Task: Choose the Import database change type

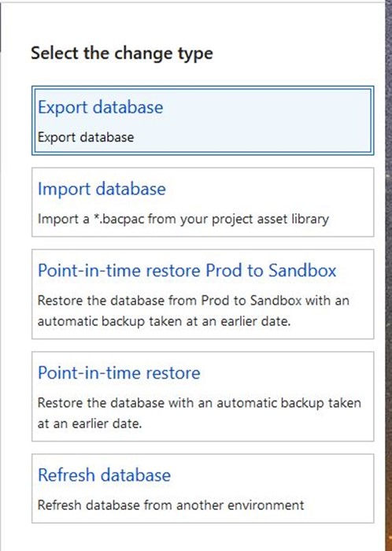Action: click(102, 189)
